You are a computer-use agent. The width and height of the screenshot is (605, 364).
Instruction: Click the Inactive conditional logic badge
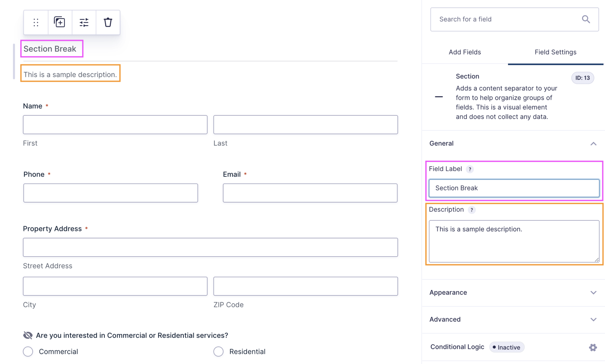pos(506,347)
